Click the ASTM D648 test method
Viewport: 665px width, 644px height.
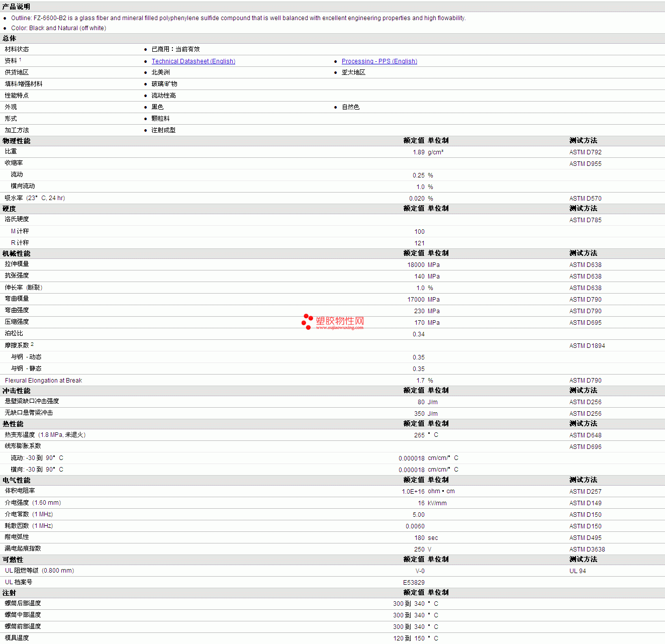point(585,435)
